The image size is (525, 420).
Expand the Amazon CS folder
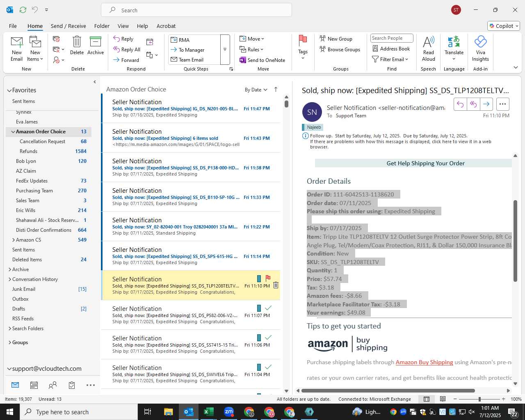[14, 240]
